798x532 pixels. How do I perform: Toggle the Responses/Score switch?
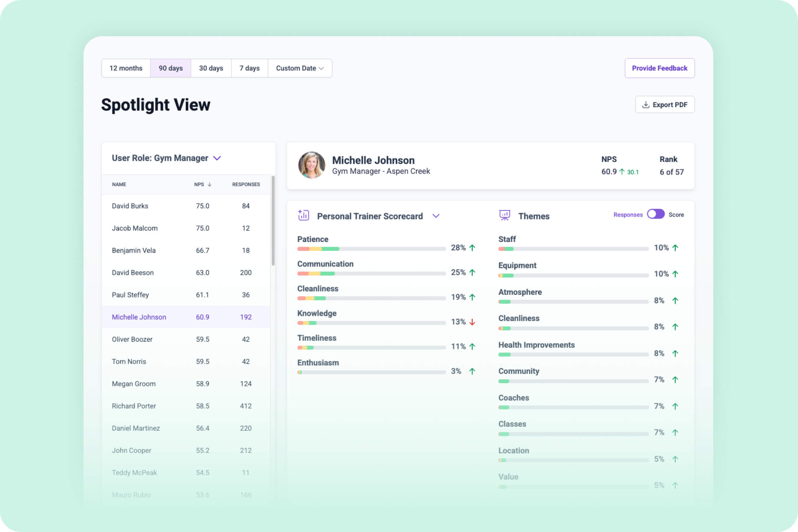click(x=655, y=214)
